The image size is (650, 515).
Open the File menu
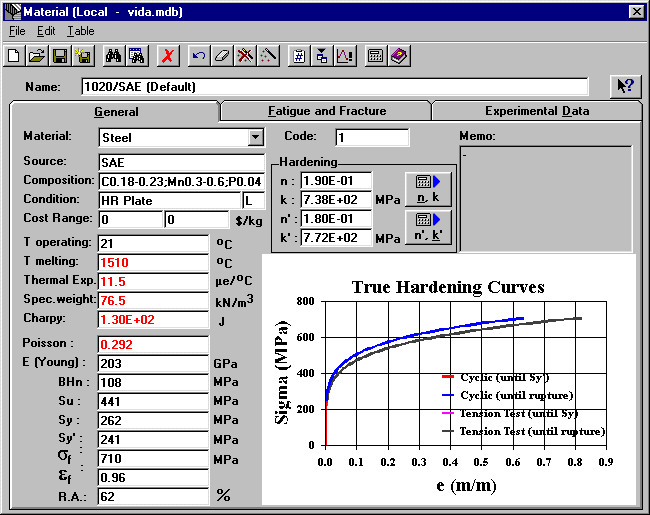coord(17,32)
